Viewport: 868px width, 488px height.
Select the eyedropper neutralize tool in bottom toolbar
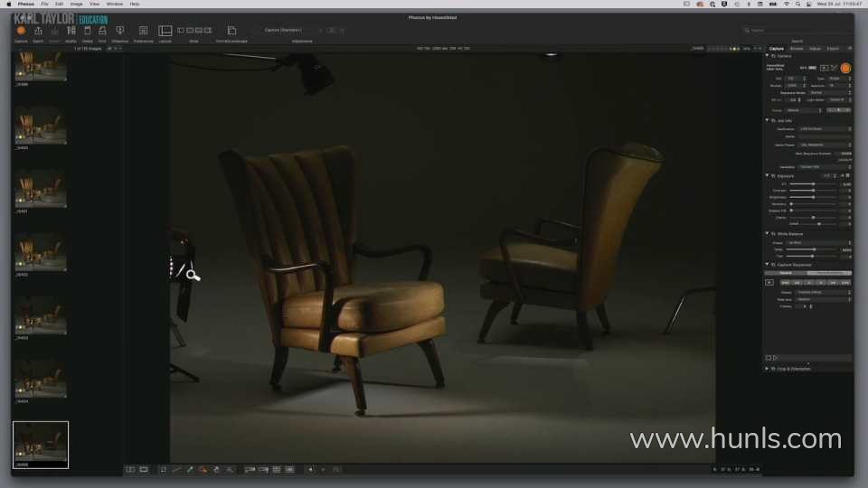click(190, 469)
